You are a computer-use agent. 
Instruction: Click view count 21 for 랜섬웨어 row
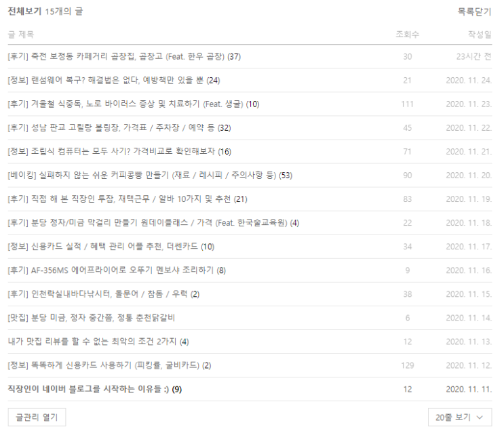407,80
